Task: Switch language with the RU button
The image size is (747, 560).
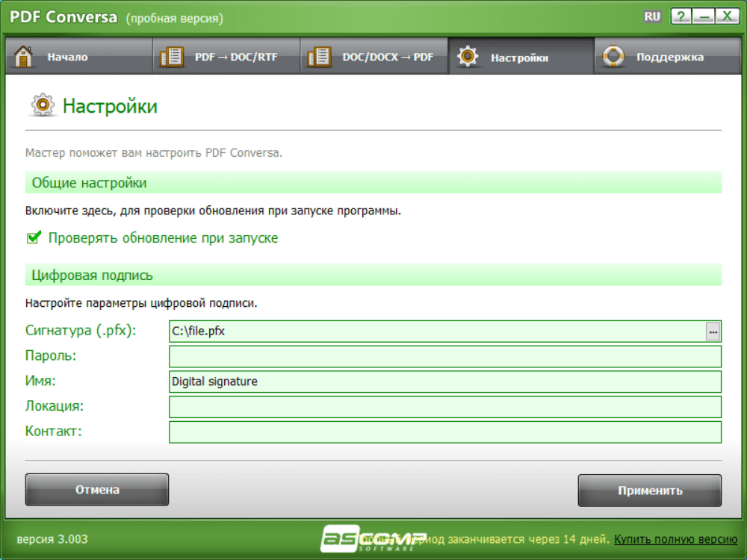Action: click(652, 16)
